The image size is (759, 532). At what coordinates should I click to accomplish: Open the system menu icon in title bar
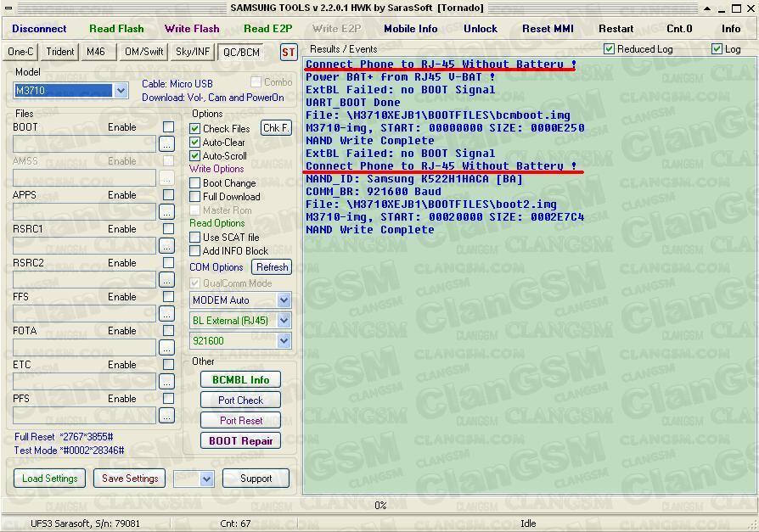[x=8, y=8]
